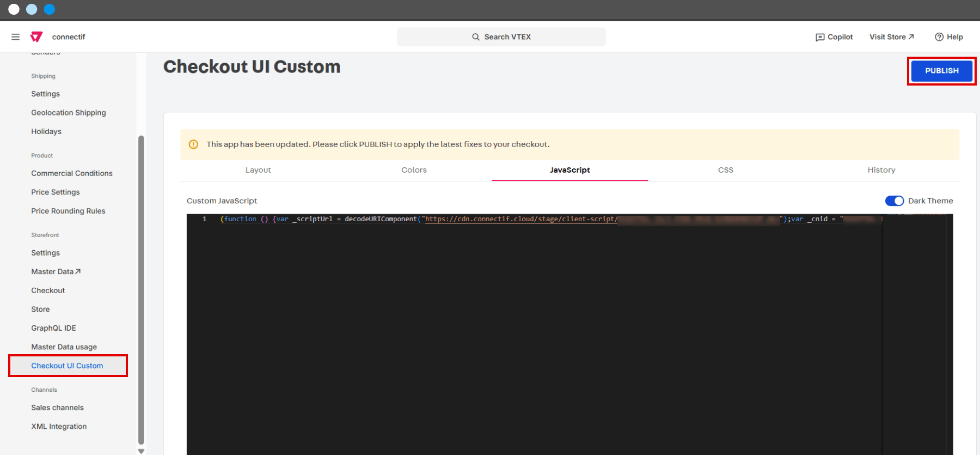The height and width of the screenshot is (455, 980).
Task: Click the Visit Store link
Action: (892, 37)
